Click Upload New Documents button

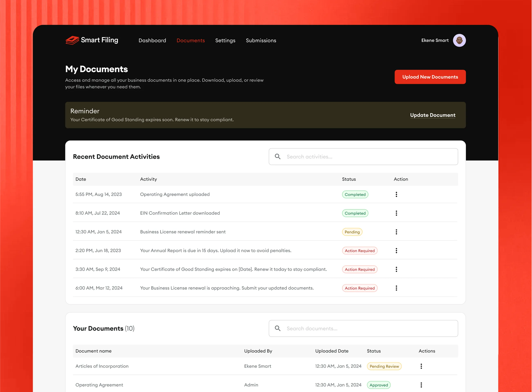coord(430,77)
